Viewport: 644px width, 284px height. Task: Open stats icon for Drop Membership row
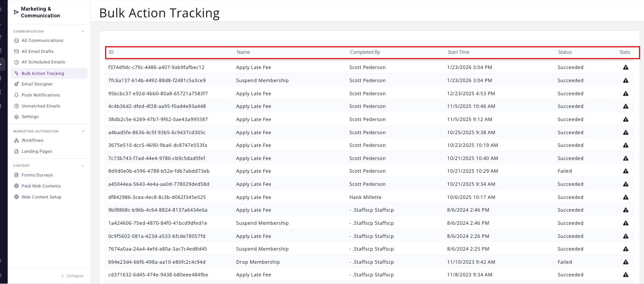(x=625, y=262)
